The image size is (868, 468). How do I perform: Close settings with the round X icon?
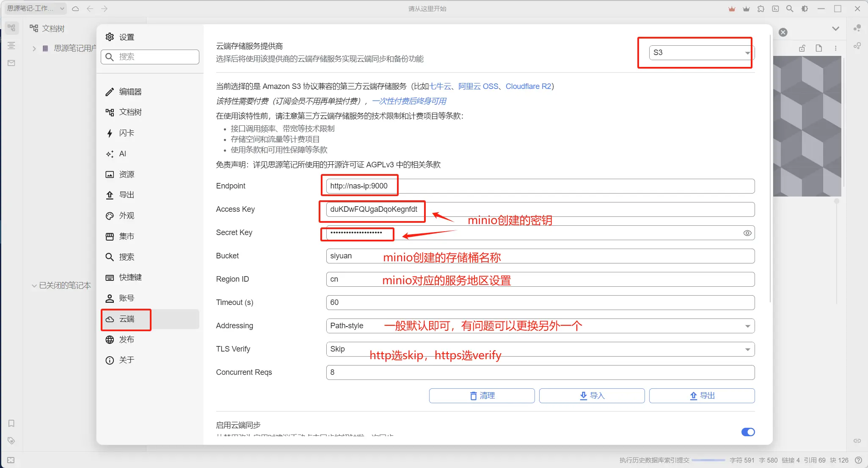tap(783, 32)
